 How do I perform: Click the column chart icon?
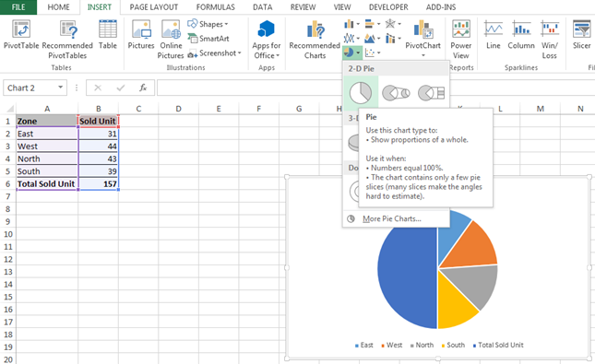pos(349,24)
